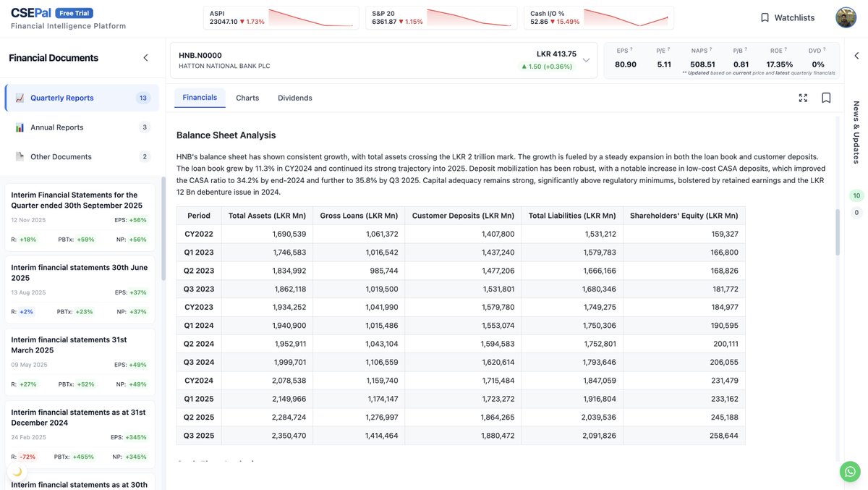Open the ASPI index chart card
868x490 pixels.
(x=281, y=17)
